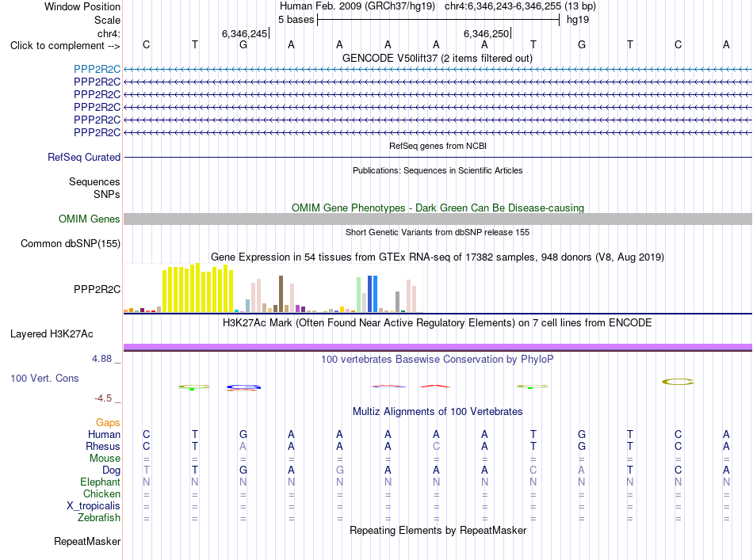Select the Mouse species label
Image resolution: width=753 pixels, height=560 pixels.
(x=105, y=459)
